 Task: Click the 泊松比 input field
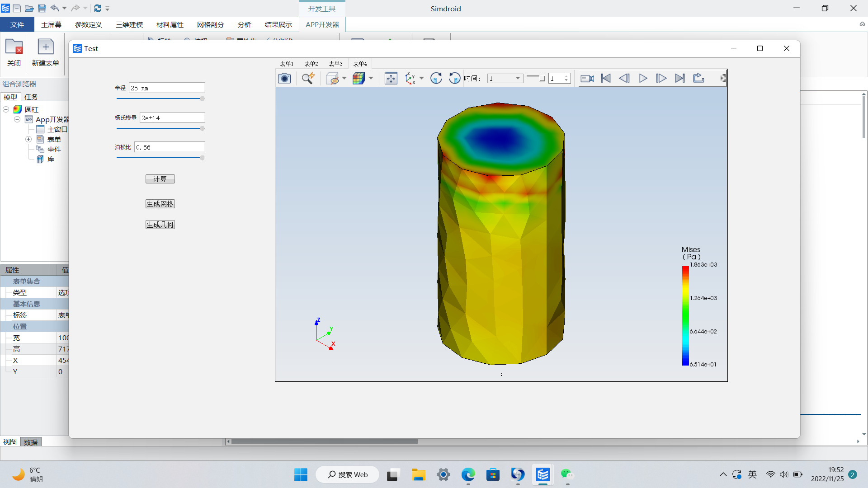170,147
